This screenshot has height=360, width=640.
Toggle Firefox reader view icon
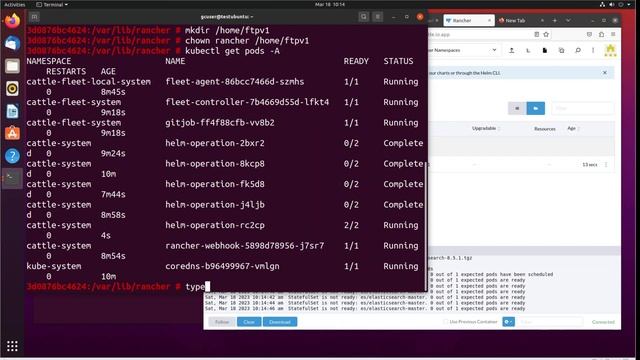[x=537, y=35]
